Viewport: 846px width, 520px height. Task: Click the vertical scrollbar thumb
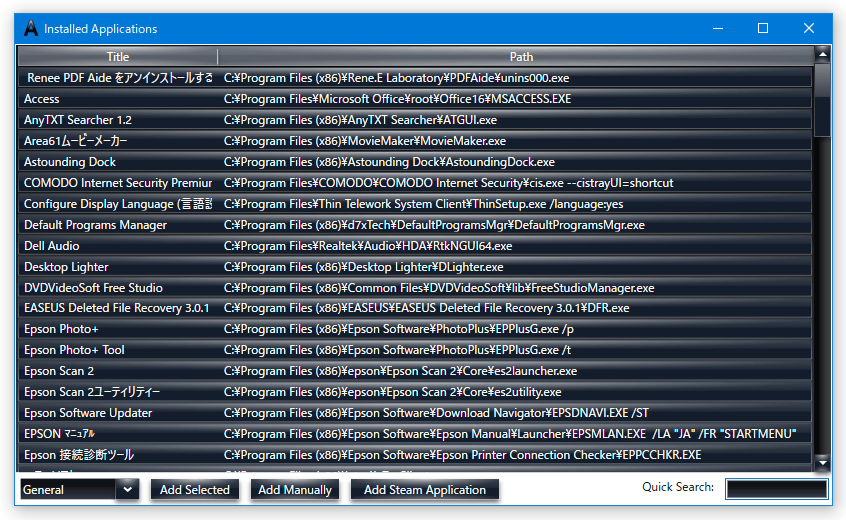click(x=822, y=100)
